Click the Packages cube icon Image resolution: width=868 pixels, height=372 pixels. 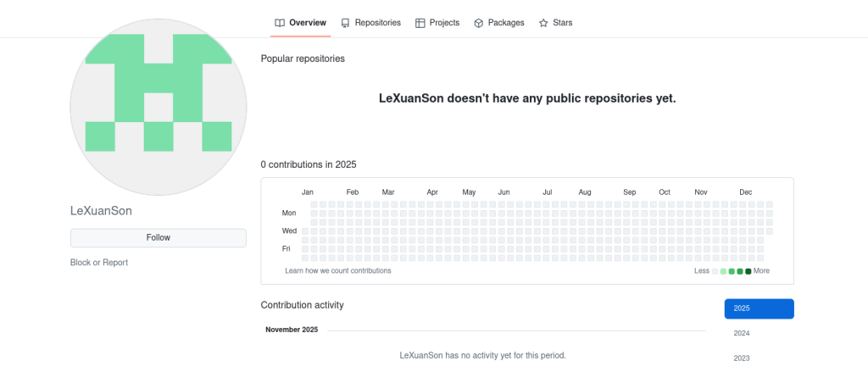tap(478, 23)
